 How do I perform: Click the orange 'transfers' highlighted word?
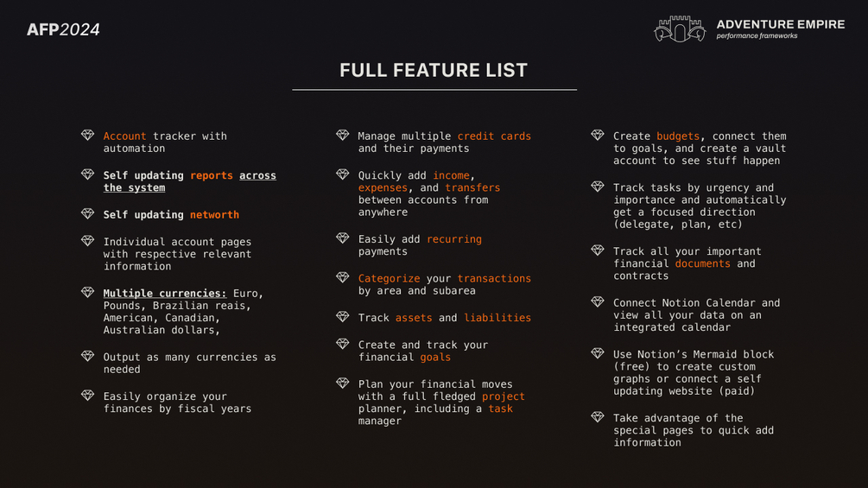[x=472, y=187]
